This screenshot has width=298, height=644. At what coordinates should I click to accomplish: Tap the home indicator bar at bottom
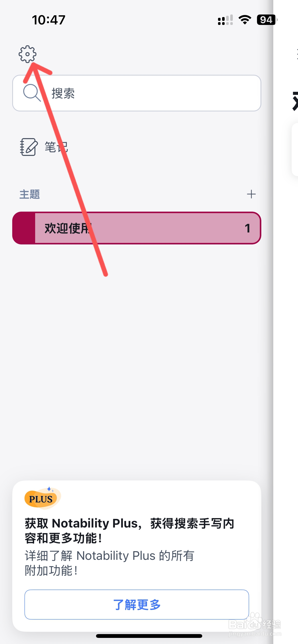click(x=149, y=636)
